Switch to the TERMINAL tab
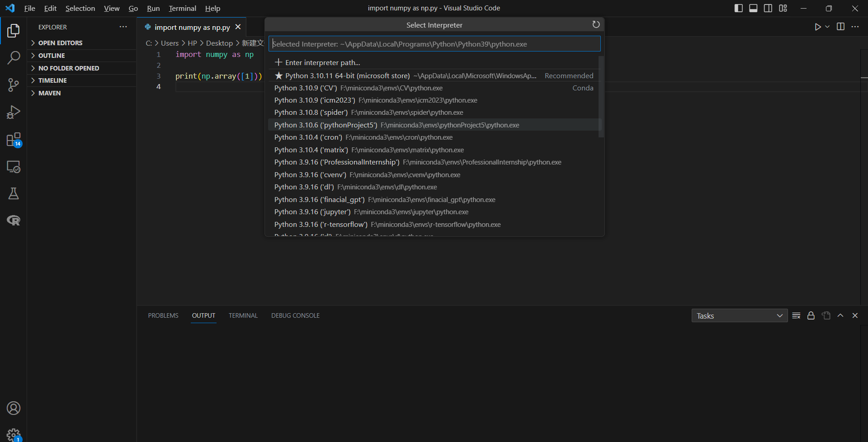Image resolution: width=868 pixels, height=442 pixels. pyautogui.click(x=243, y=315)
